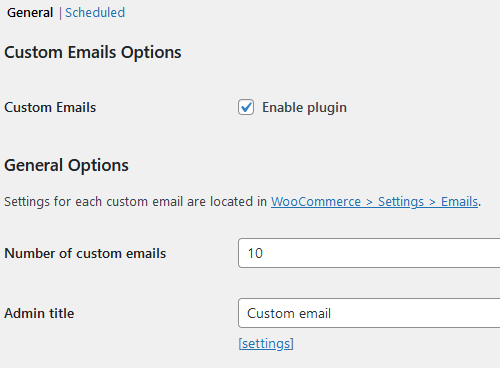Click the word "Emails" ending the link
500x368 pixels.
click(460, 202)
